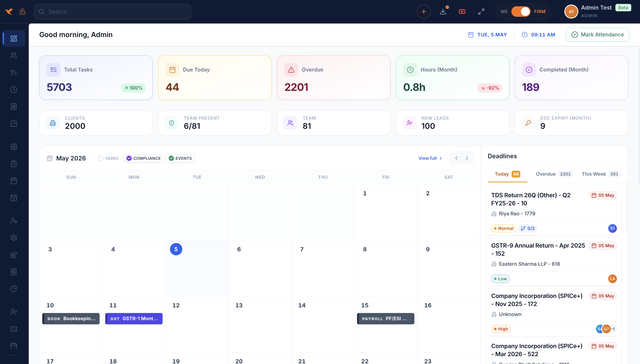Screen dimensions: 640x364
Task: Open the dashboard grid icon in sidebar
Action: (x=14, y=39)
